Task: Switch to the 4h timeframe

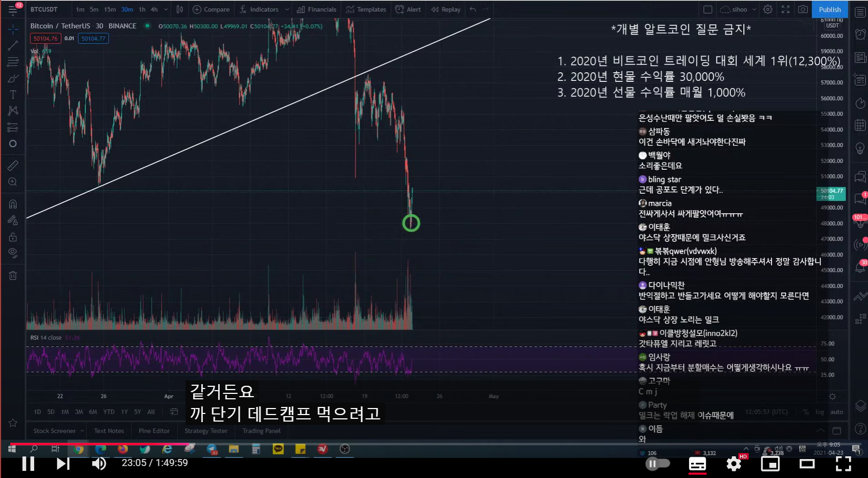Action: pos(154,9)
